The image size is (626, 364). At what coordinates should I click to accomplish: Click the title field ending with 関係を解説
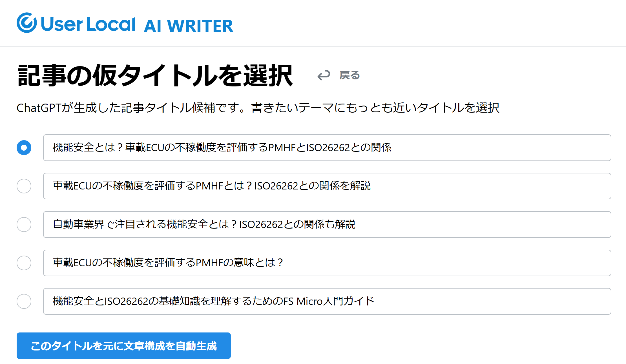[327, 186]
